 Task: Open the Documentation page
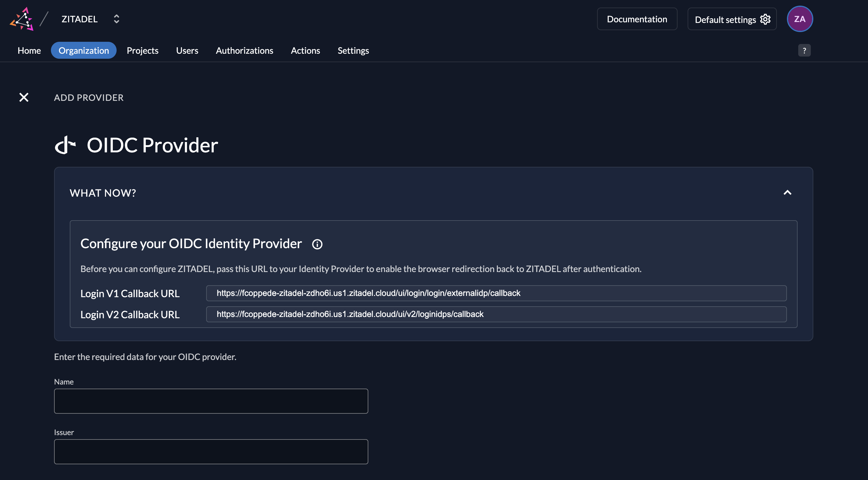tap(637, 19)
